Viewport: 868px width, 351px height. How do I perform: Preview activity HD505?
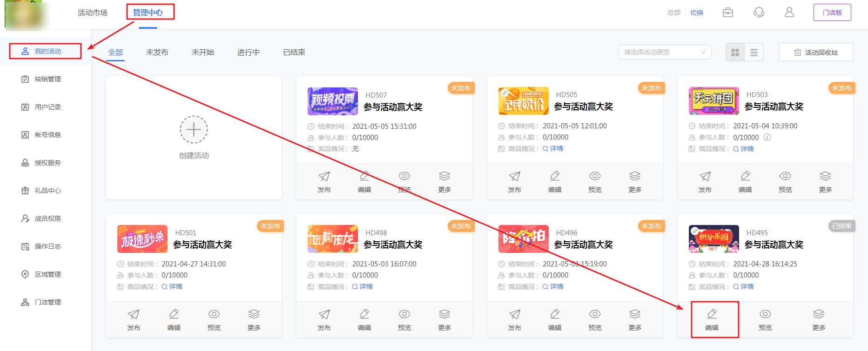tap(595, 182)
